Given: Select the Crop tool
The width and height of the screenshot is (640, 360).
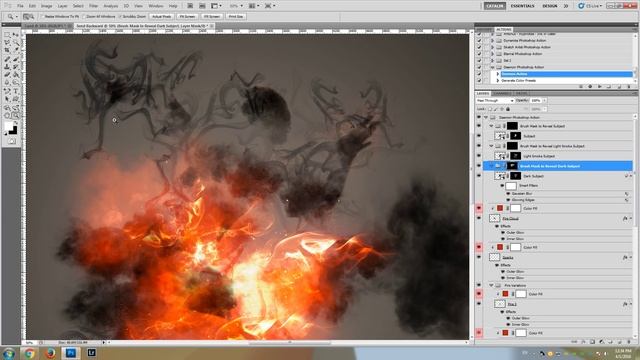Looking at the screenshot, I should [x=7, y=49].
